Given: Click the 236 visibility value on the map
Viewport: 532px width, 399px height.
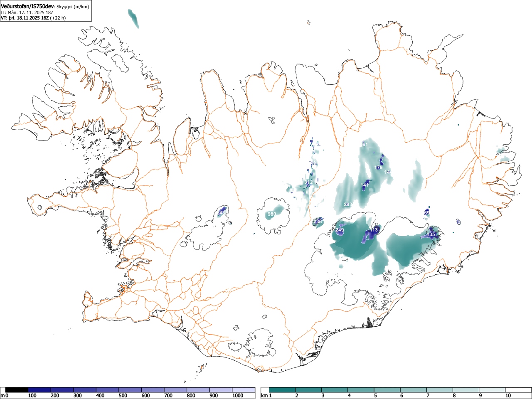Looking at the screenshot, I should pyautogui.click(x=318, y=222).
